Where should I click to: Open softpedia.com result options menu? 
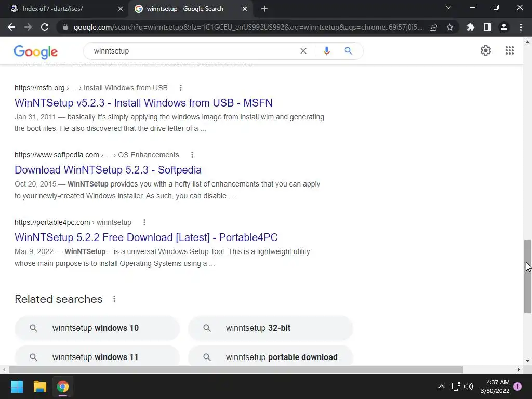(192, 155)
